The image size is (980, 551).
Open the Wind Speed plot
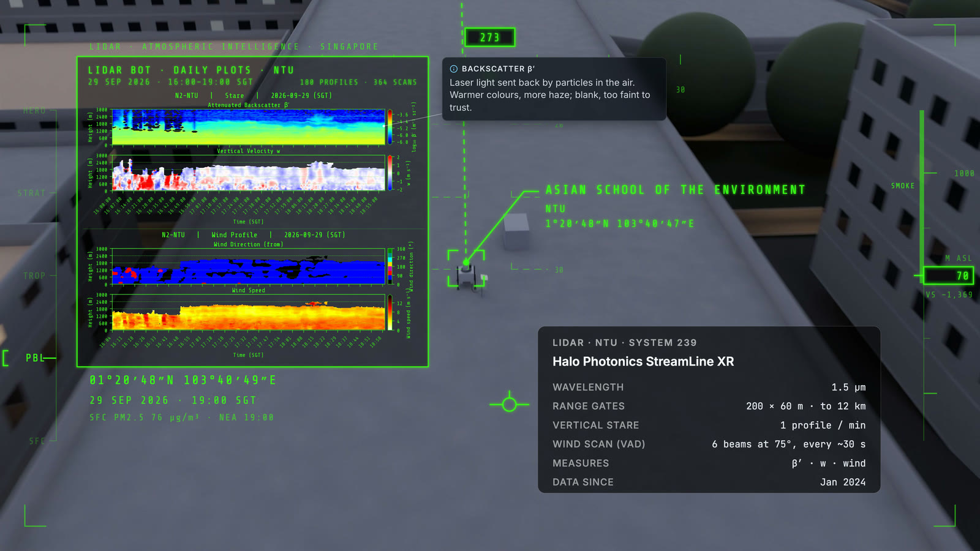click(248, 312)
